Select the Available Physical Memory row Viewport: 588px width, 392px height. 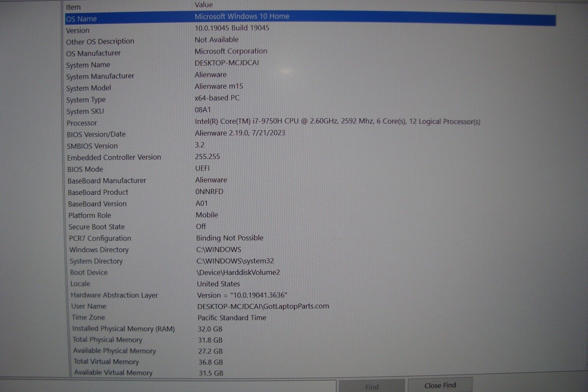tap(310, 351)
